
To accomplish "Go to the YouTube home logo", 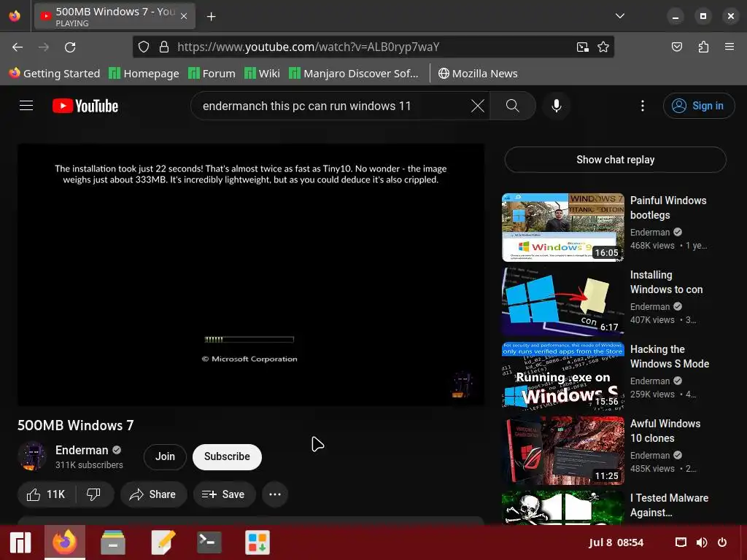I will point(85,106).
